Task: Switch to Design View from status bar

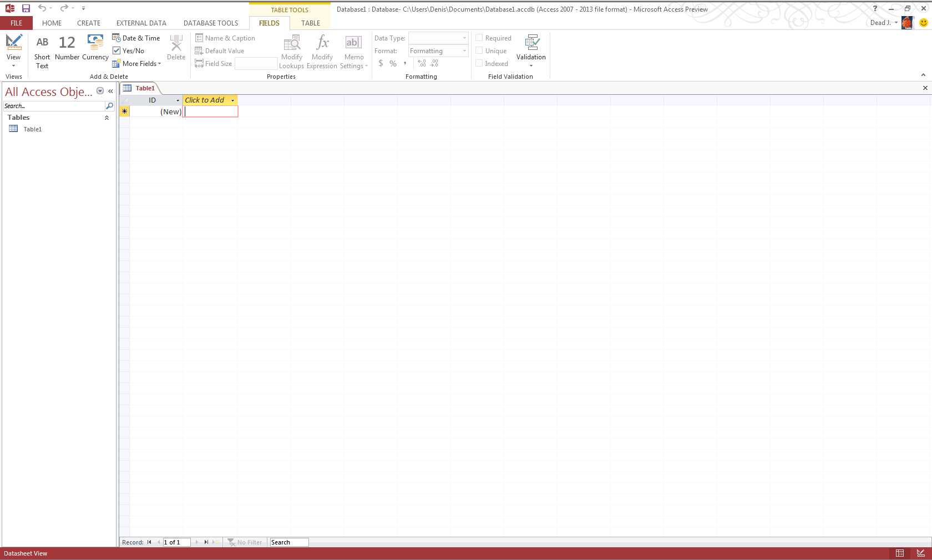Action: pyautogui.click(x=921, y=553)
